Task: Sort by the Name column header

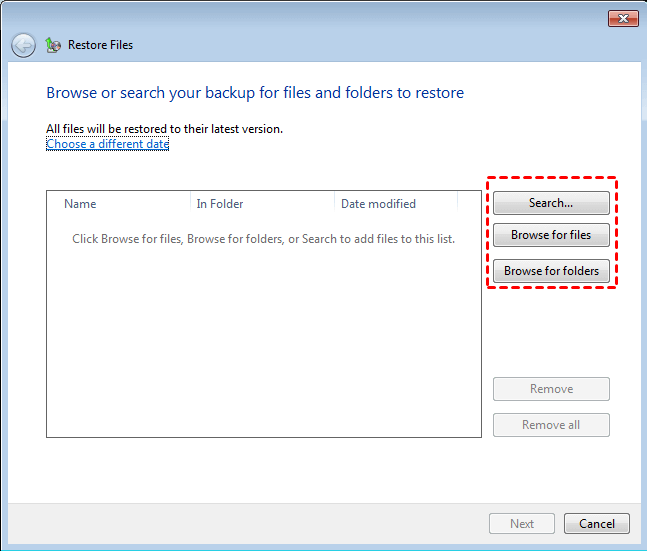Action: click(80, 204)
